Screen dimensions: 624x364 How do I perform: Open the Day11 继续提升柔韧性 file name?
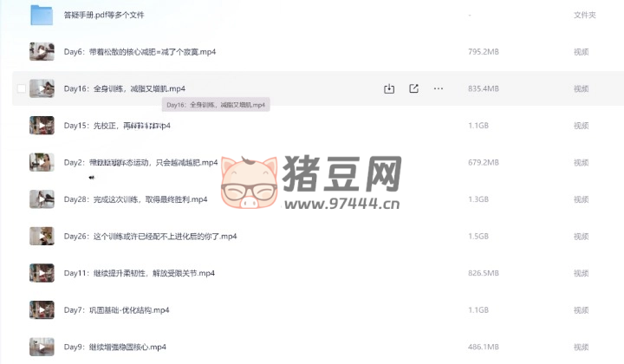(139, 273)
